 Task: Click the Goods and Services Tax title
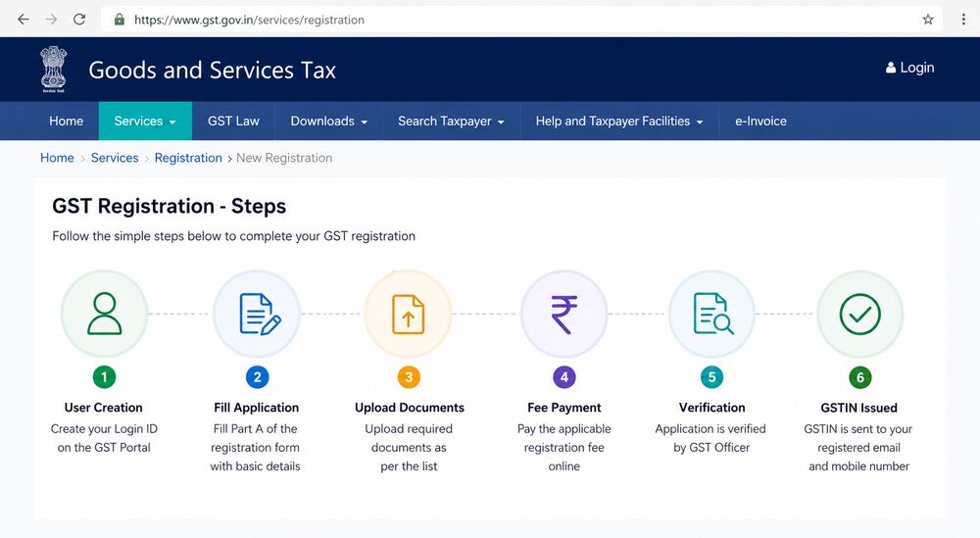(x=213, y=70)
